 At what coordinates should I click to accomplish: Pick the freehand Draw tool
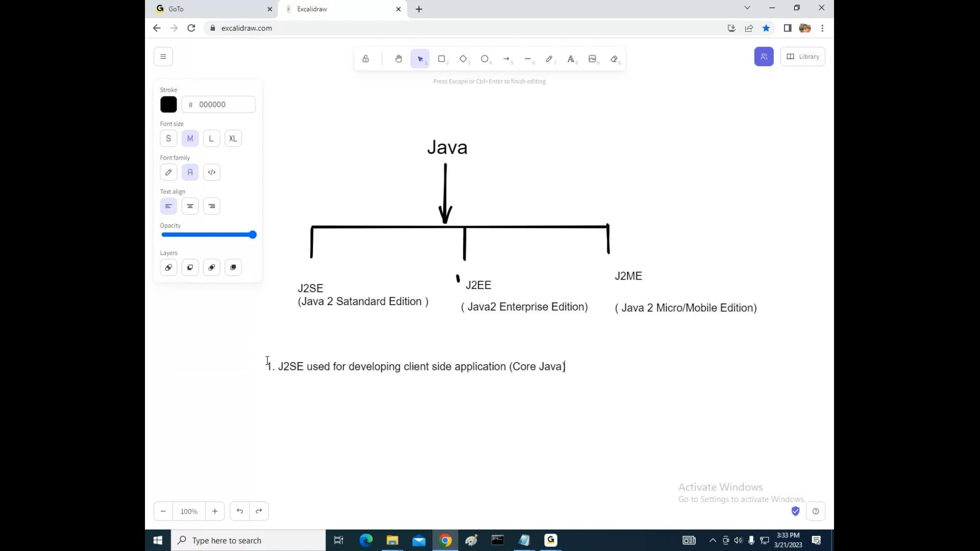coord(550,59)
